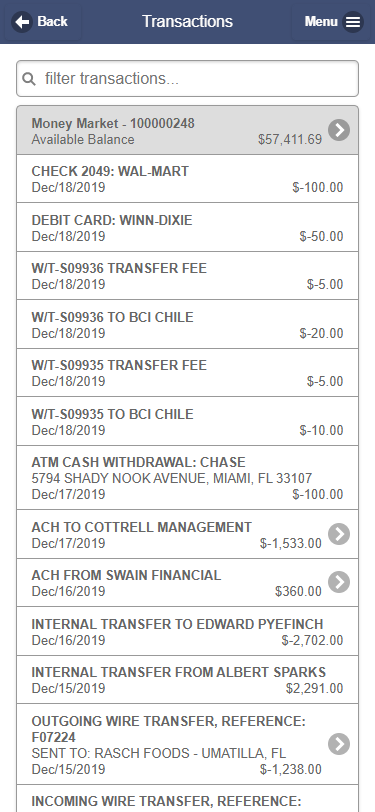Tap the Back button label
The image size is (375, 812).
pos(52,22)
